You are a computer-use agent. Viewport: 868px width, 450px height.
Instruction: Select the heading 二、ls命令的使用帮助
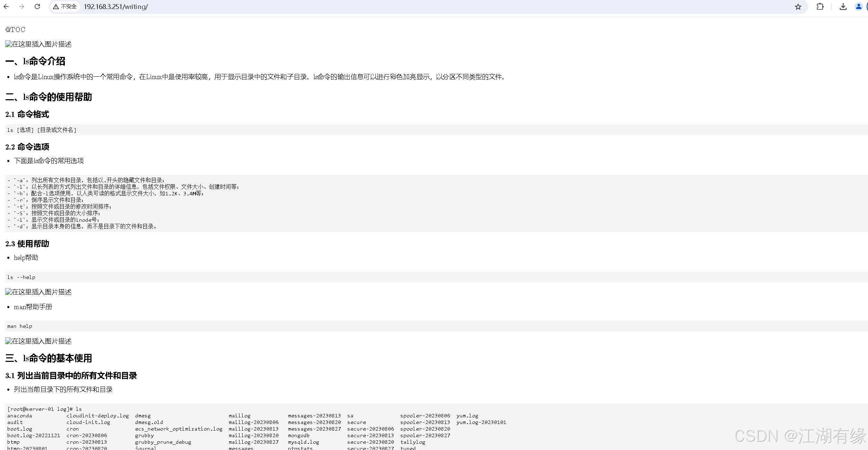49,97
